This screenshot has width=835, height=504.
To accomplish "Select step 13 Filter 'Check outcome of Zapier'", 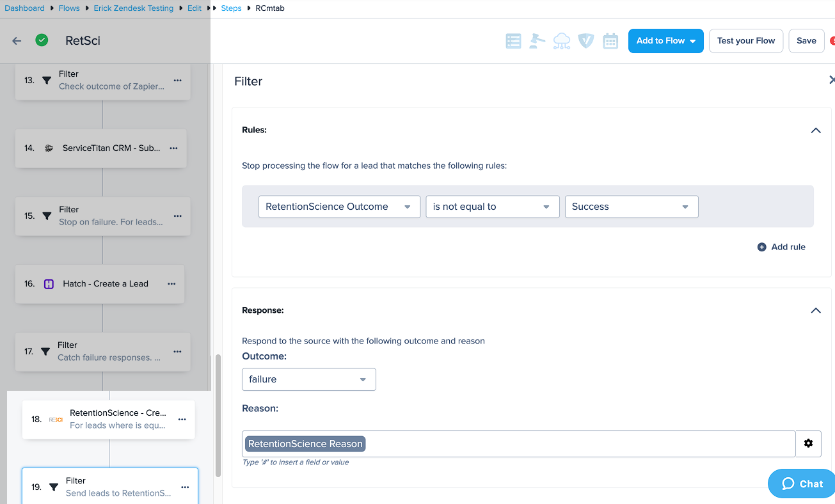I will 103,81.
